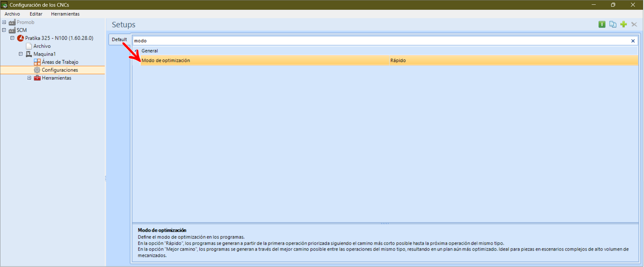Duplicate the setup with the copy pages icon
Screen dimensions: 644x267
coord(613,24)
